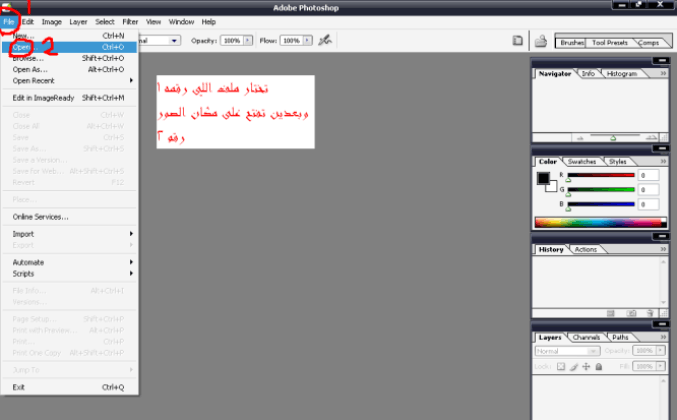Open the File Browser folder icon
Screen dimensions: 677x420
[x=541, y=41]
